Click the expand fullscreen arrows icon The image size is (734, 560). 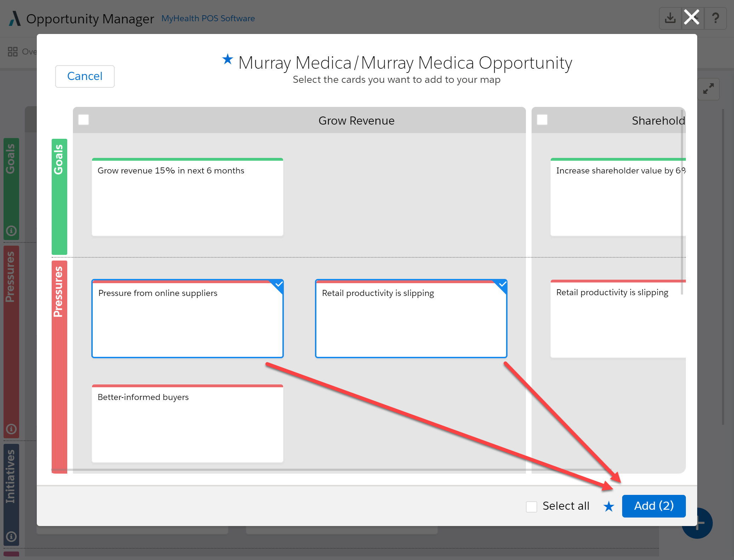[x=708, y=88]
